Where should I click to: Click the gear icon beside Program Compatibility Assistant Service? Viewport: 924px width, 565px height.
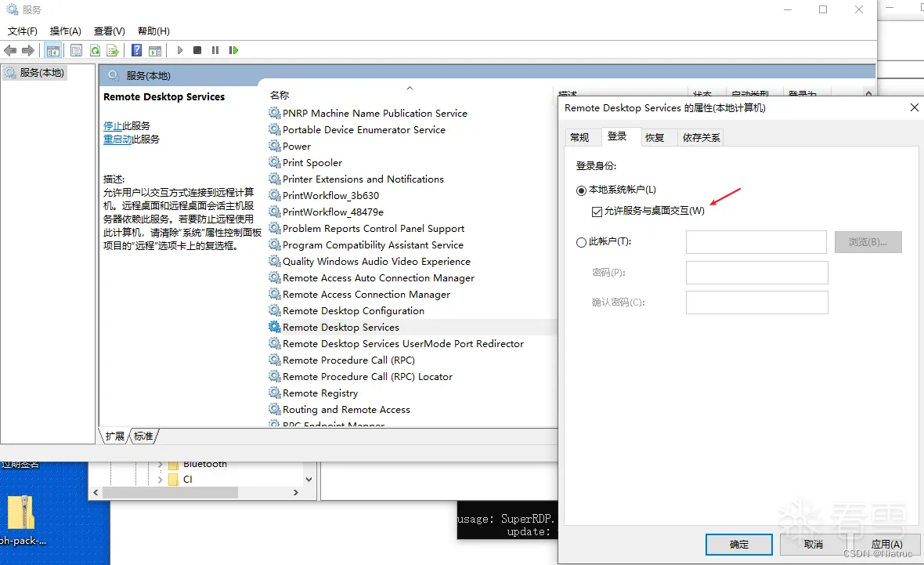point(274,244)
